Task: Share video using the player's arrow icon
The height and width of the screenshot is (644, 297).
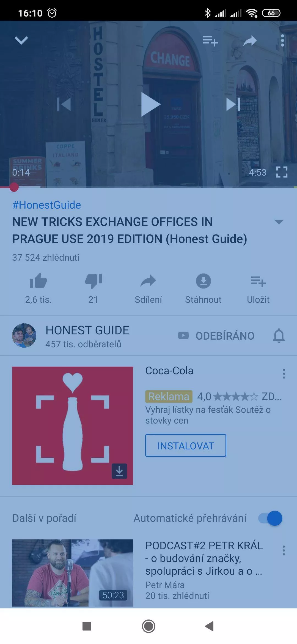Action: pos(250,41)
